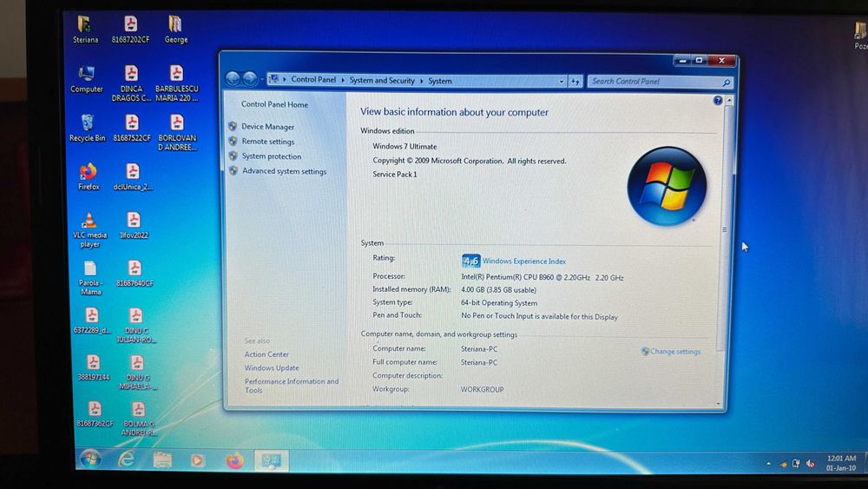Open recent pages dropdown next to Forward
The width and height of the screenshot is (868, 489).
(x=262, y=80)
